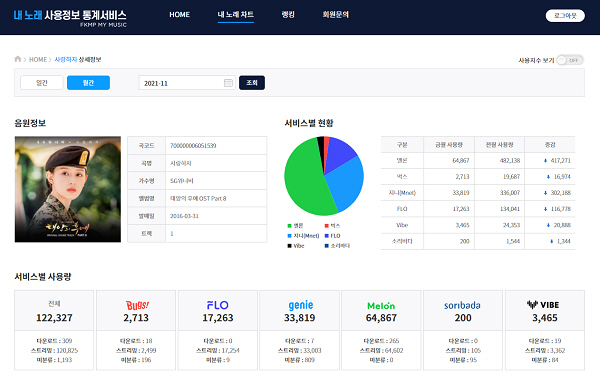The height and width of the screenshot is (384, 600).
Task: Open the HOME menu item
Action: tap(179, 15)
